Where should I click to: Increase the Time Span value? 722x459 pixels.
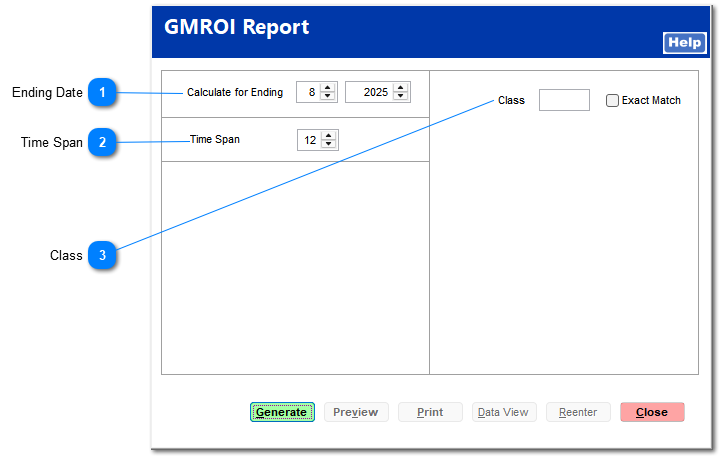[x=329, y=136]
